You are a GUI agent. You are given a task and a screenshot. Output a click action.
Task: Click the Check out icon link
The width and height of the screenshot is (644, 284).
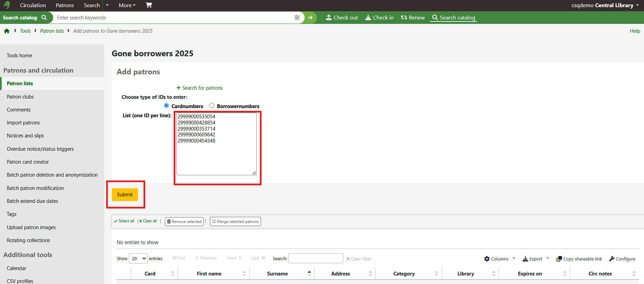pos(342,18)
